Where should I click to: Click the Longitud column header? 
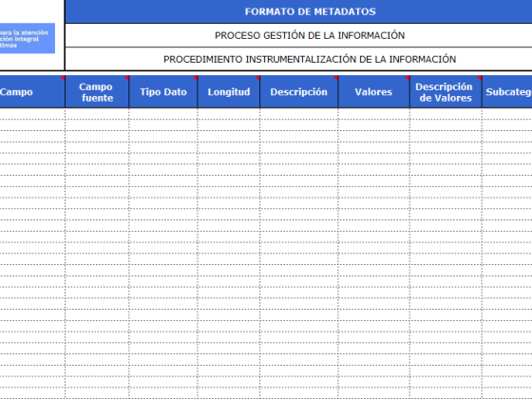tap(229, 92)
